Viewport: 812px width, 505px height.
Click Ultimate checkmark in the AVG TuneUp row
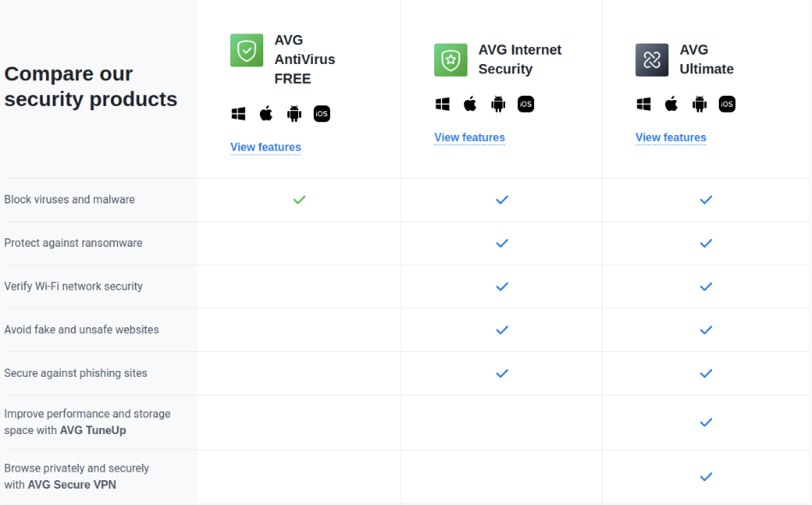(706, 423)
